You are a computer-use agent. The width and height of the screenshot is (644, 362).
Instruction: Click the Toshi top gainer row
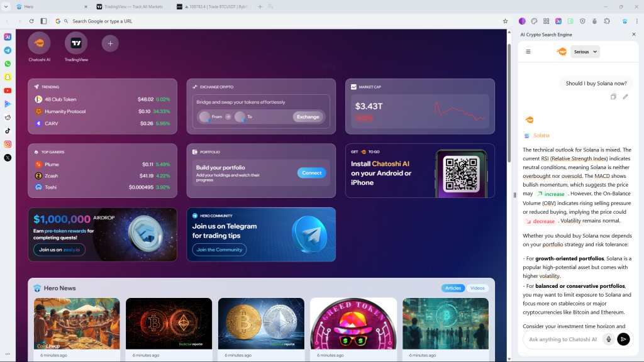point(103,187)
